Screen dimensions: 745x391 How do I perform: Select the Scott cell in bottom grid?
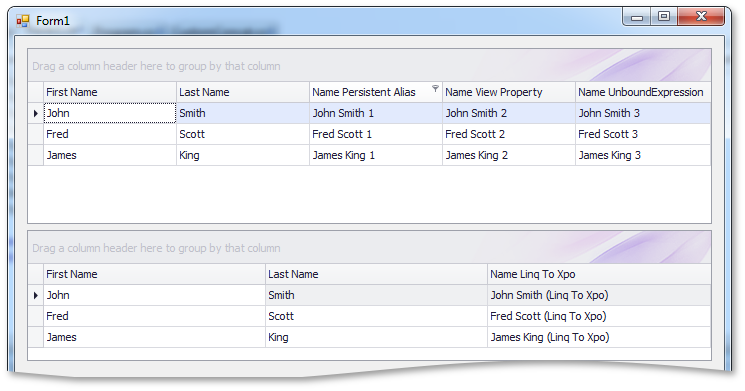point(376,316)
